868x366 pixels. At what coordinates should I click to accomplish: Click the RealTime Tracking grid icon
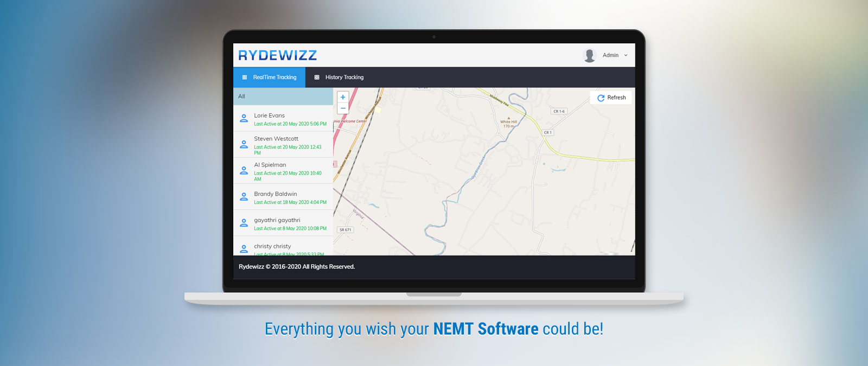coord(244,78)
